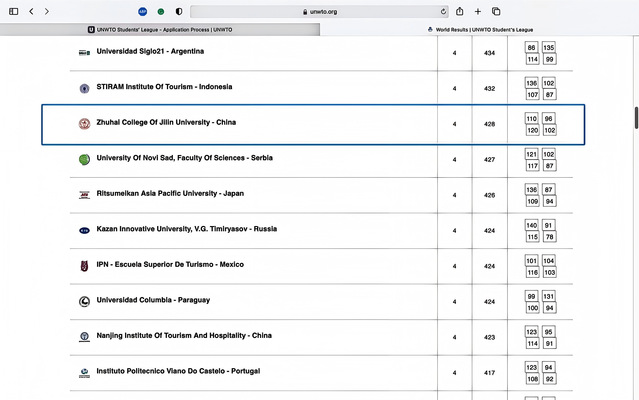Click University Of Novi Sad entry
Image resolution: width=639 pixels, height=400 pixels.
pyautogui.click(x=184, y=158)
